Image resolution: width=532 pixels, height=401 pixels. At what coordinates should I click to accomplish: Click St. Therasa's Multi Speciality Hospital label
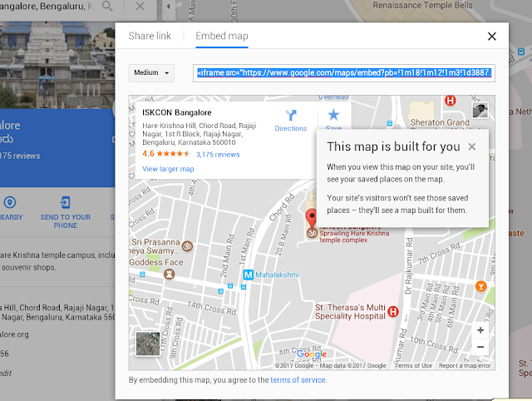pyautogui.click(x=350, y=312)
